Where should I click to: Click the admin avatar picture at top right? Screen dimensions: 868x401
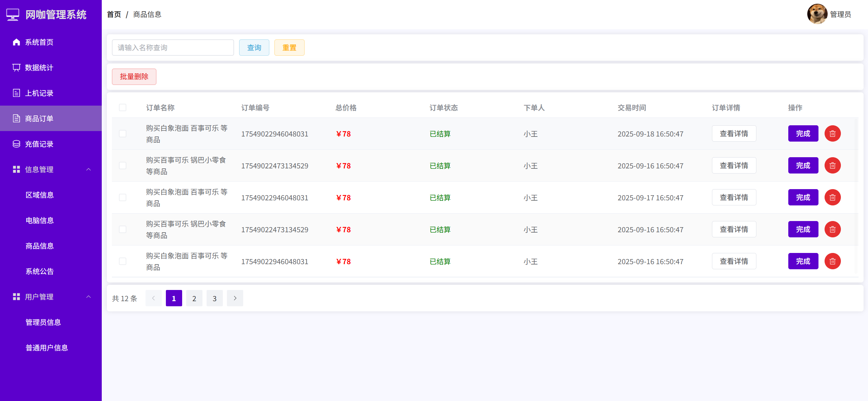click(x=817, y=14)
